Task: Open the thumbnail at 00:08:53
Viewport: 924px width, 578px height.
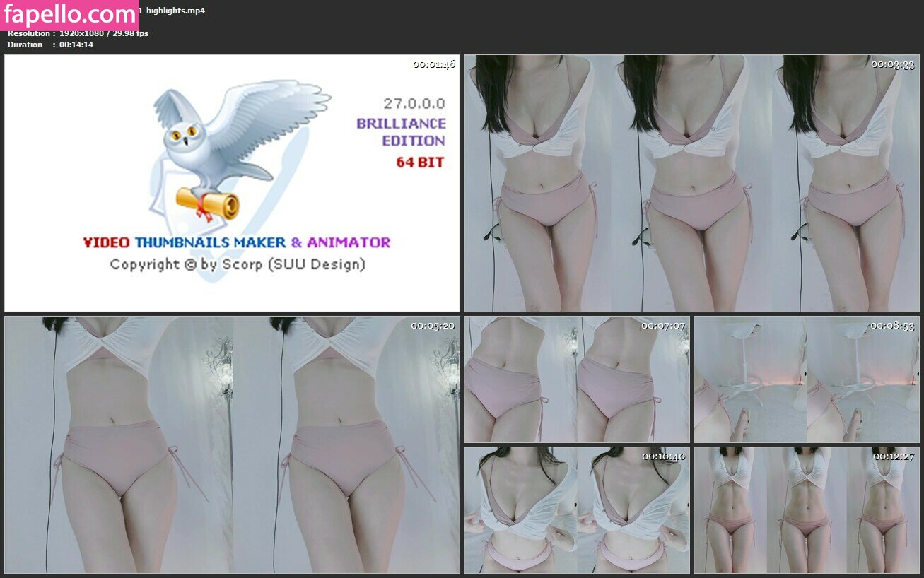Action: click(x=807, y=379)
